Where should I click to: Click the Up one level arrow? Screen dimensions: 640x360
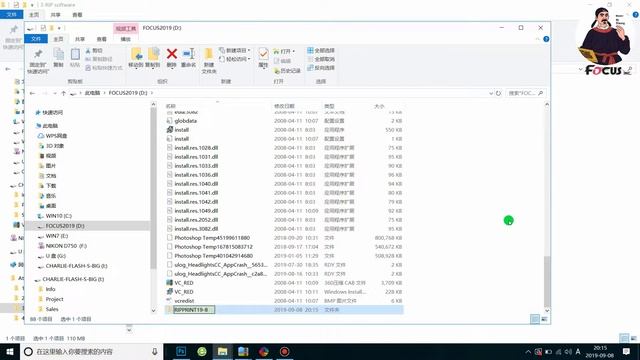63,93
